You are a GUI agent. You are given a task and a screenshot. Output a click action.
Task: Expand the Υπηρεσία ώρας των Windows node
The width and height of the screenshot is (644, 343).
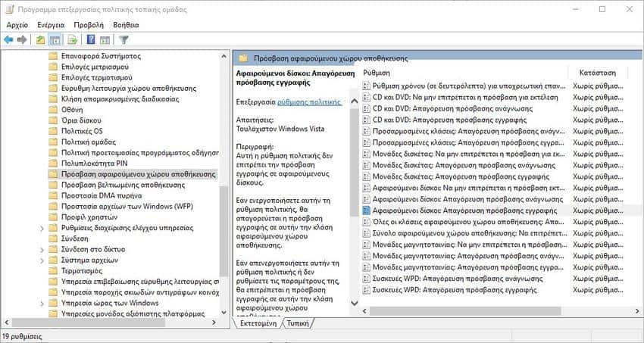coord(42,303)
